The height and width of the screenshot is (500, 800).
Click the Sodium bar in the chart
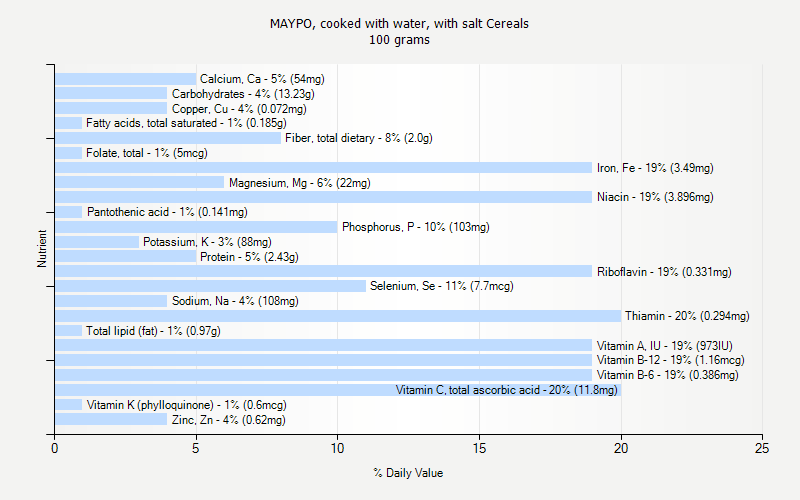(111, 301)
